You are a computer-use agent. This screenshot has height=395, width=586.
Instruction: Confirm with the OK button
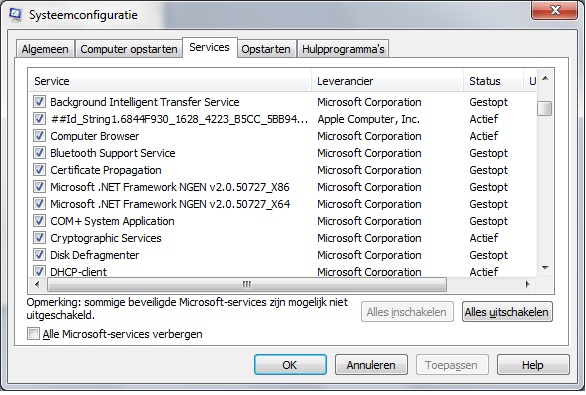click(x=290, y=365)
